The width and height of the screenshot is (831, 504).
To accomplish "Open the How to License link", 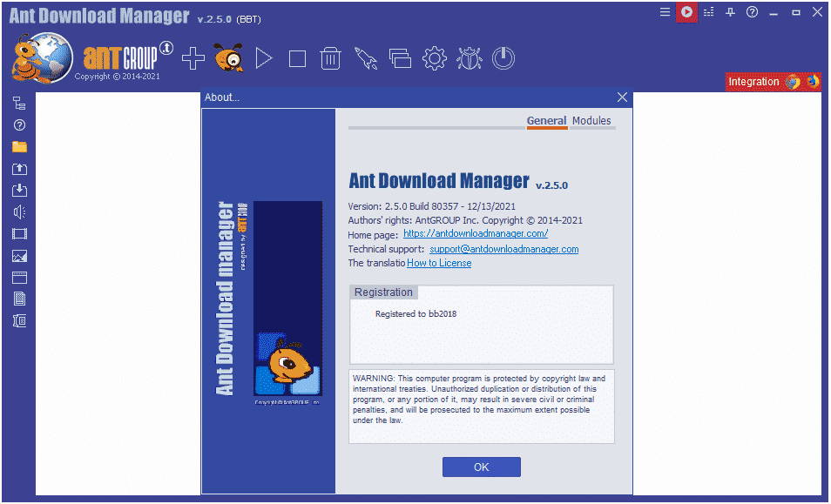I will coord(439,262).
